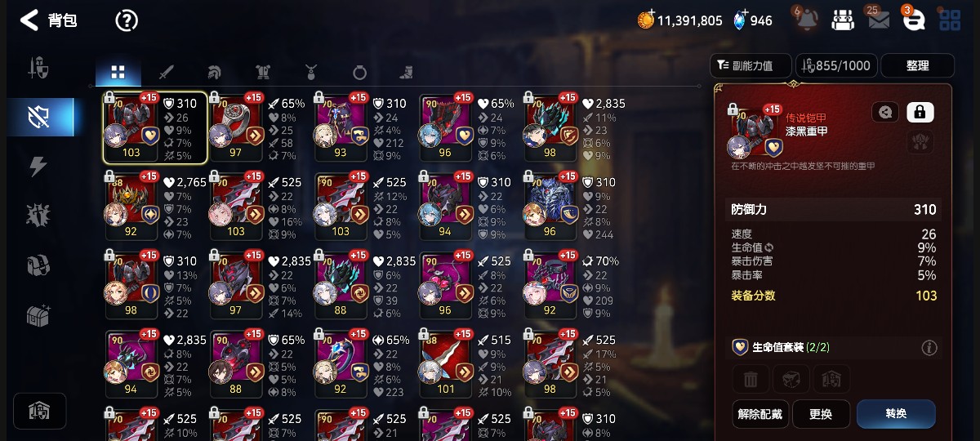Click the 整理 organize button
This screenshot has height=441, width=980.
tap(918, 65)
